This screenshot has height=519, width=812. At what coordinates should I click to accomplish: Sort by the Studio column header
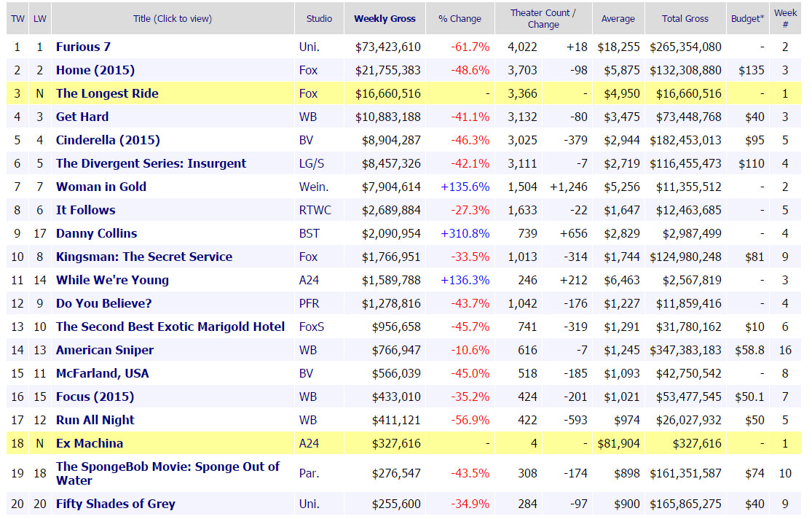pos(319,19)
